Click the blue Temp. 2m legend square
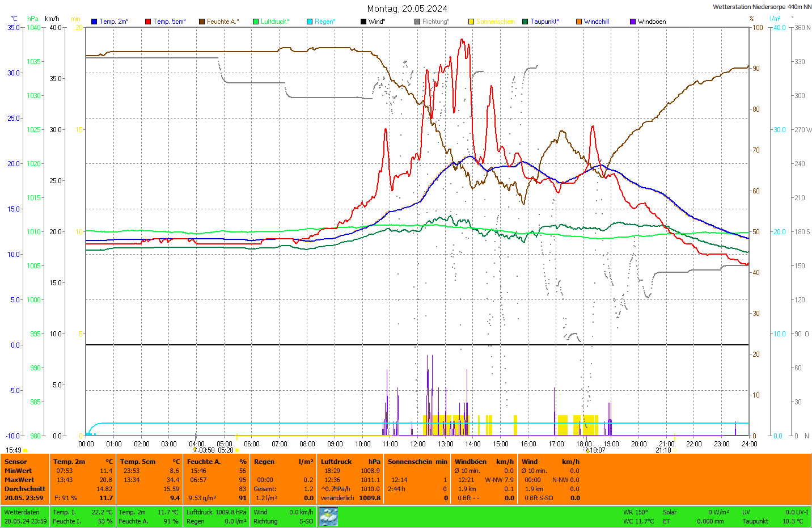This screenshot has width=812, height=528. coord(94,22)
